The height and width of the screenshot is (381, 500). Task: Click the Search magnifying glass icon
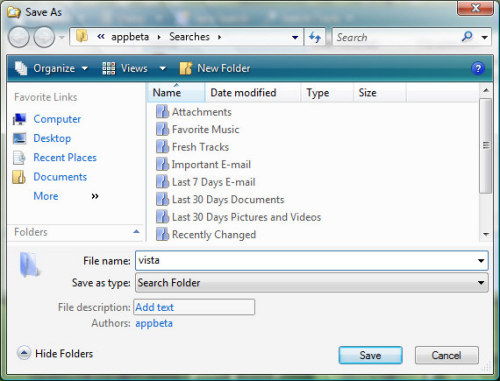[x=467, y=37]
